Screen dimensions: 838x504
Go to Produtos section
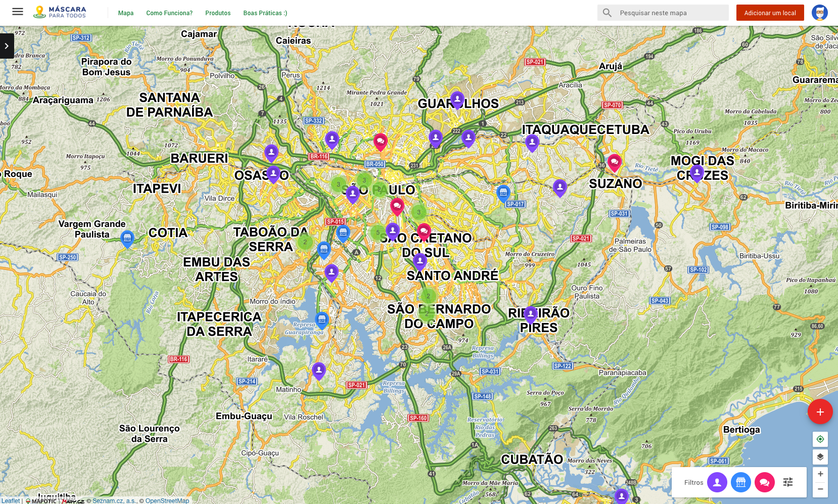coord(218,13)
